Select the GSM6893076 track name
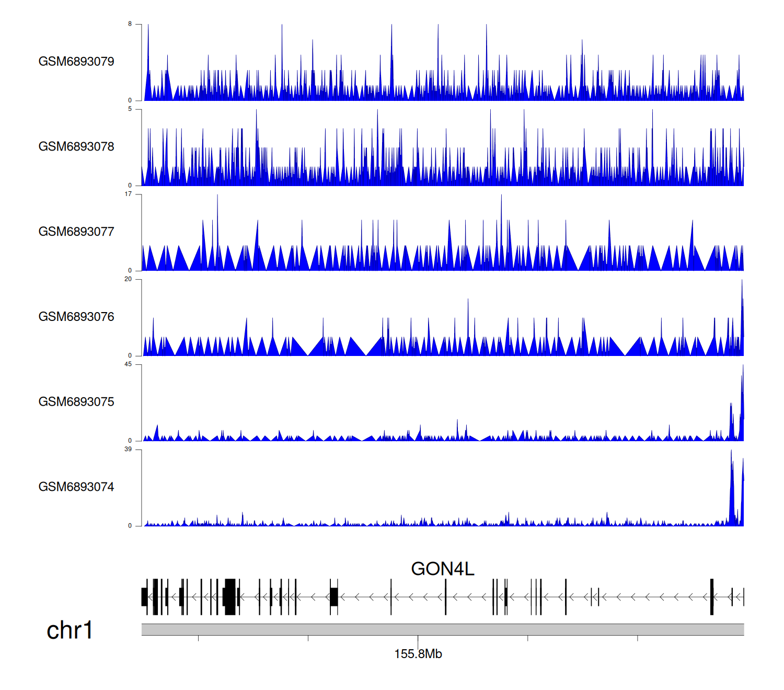This screenshot has width=784, height=690. tap(76, 317)
